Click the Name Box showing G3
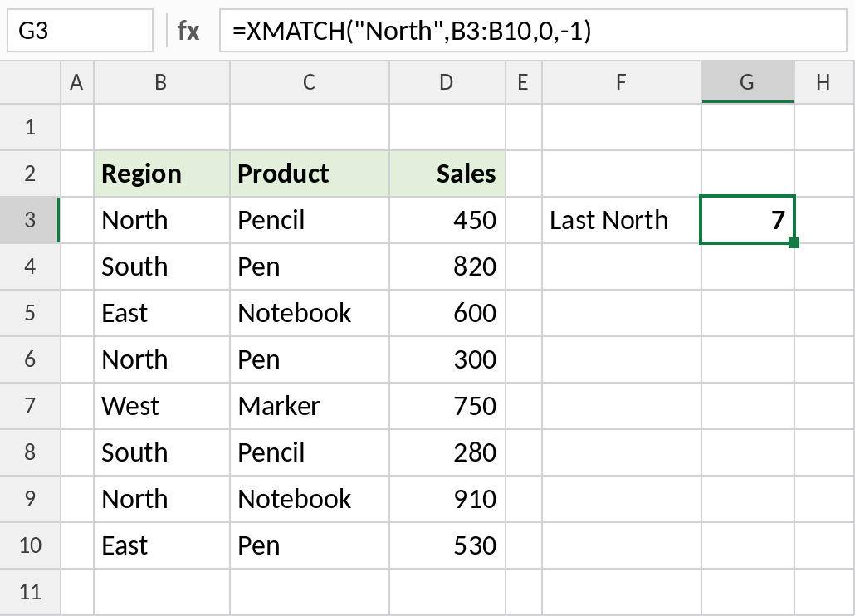The width and height of the screenshot is (855, 616). [81, 31]
